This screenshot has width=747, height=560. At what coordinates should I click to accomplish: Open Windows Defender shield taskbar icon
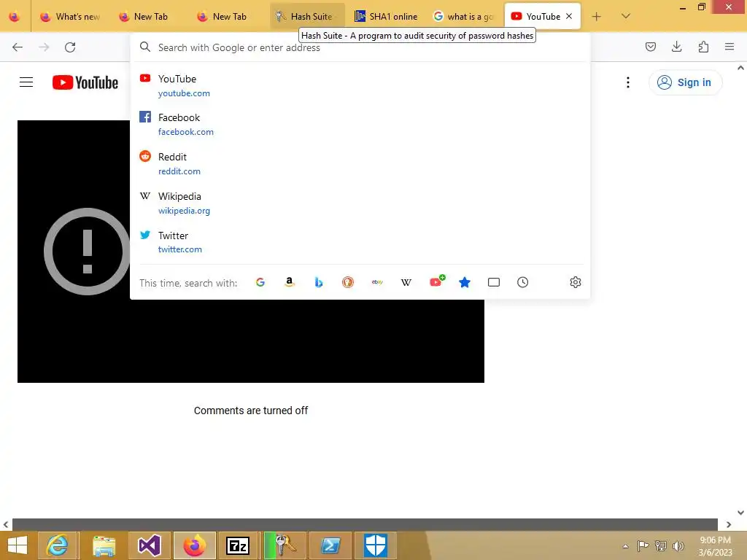376,545
